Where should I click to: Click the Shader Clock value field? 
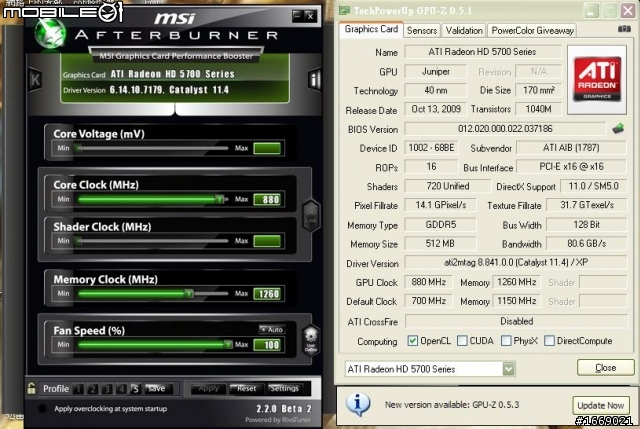pyautogui.click(x=267, y=241)
